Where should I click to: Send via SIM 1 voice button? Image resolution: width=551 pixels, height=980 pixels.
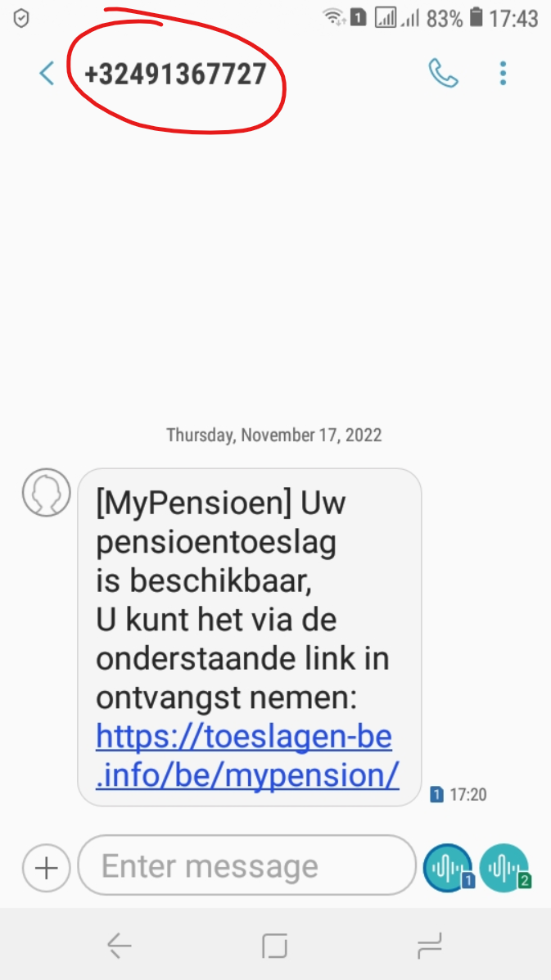click(x=448, y=868)
